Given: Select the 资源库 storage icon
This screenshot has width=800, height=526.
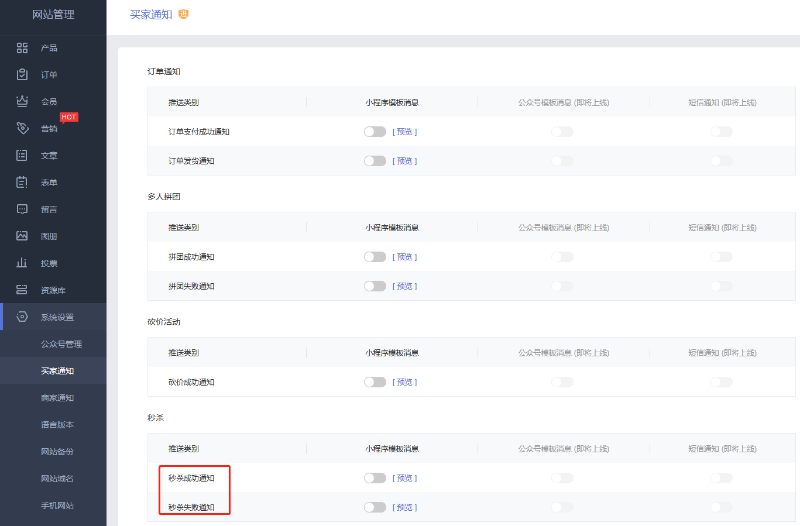Looking at the screenshot, I should point(21,290).
